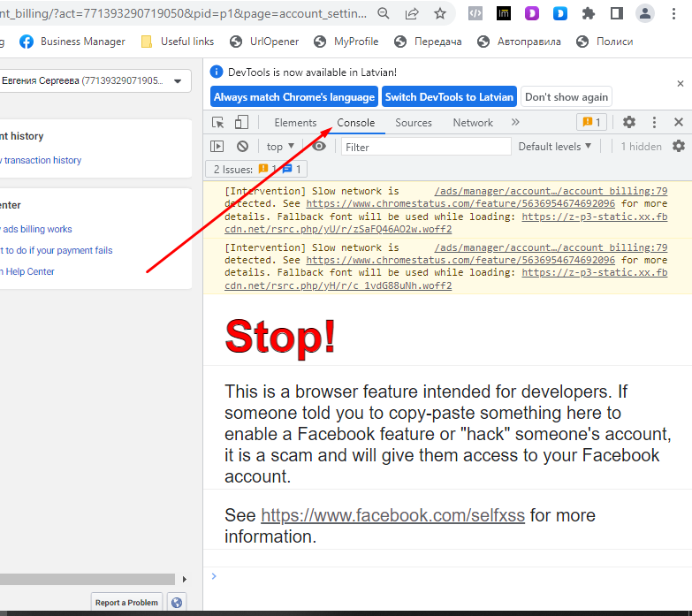Image resolution: width=692 pixels, height=616 pixels.
Task: Click the Report a Problem button
Action: tap(126, 603)
